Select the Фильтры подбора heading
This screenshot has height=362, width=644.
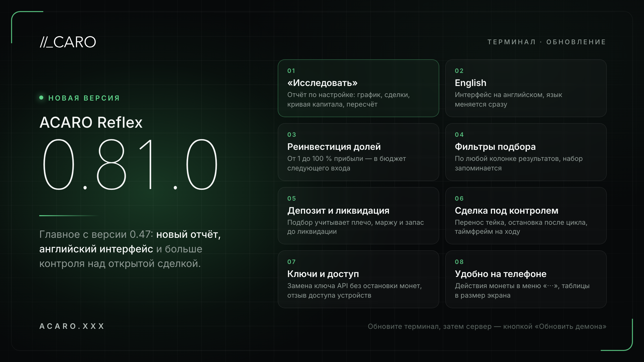point(495,147)
